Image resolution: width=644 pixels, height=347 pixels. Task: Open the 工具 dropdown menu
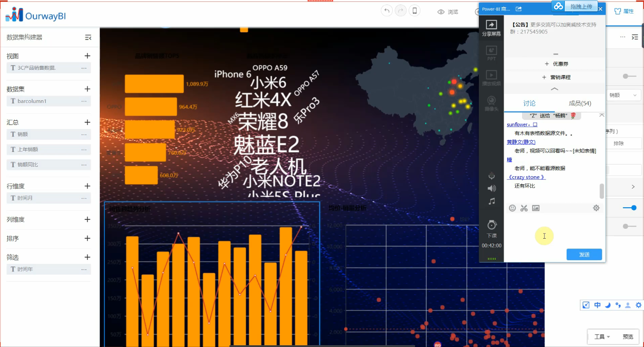pyautogui.click(x=602, y=337)
